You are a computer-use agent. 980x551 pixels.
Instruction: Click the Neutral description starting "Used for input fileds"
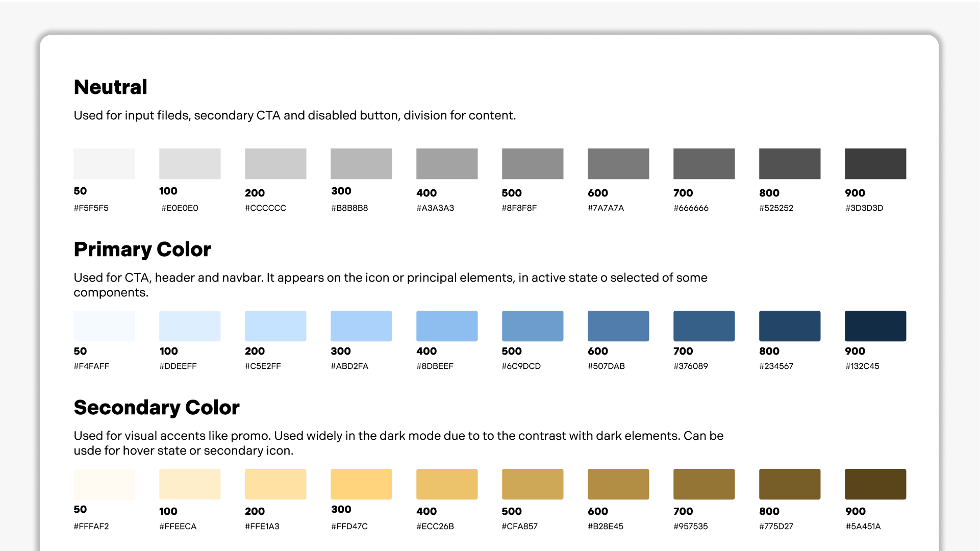(x=295, y=116)
